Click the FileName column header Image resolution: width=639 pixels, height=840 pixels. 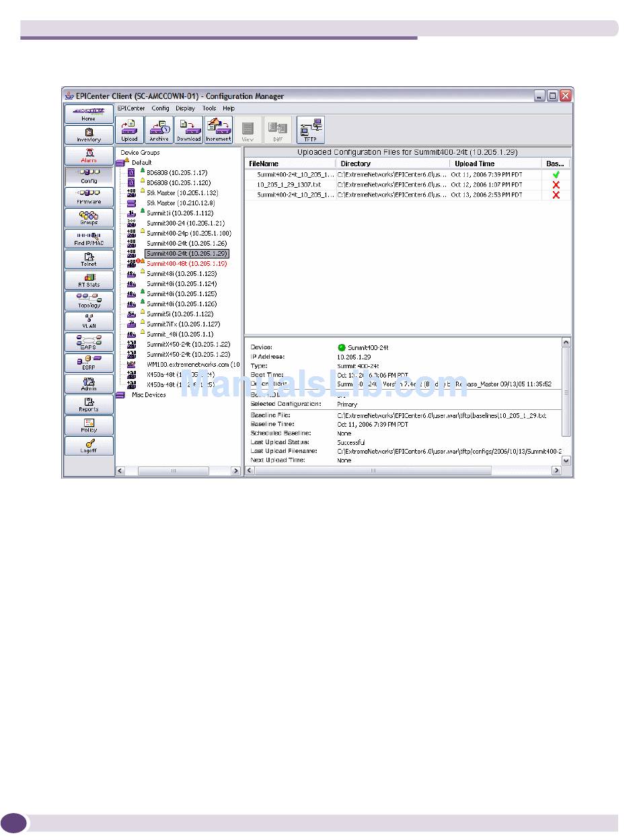coord(264,164)
